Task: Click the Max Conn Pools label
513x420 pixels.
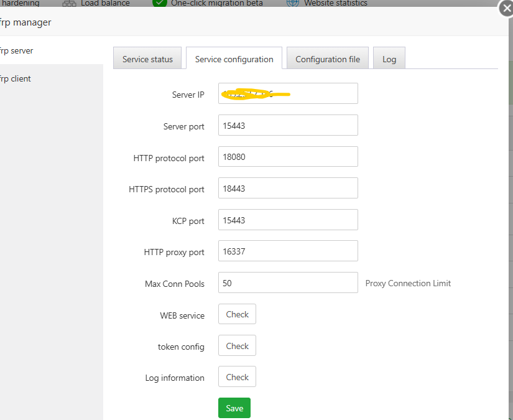Action: point(175,284)
